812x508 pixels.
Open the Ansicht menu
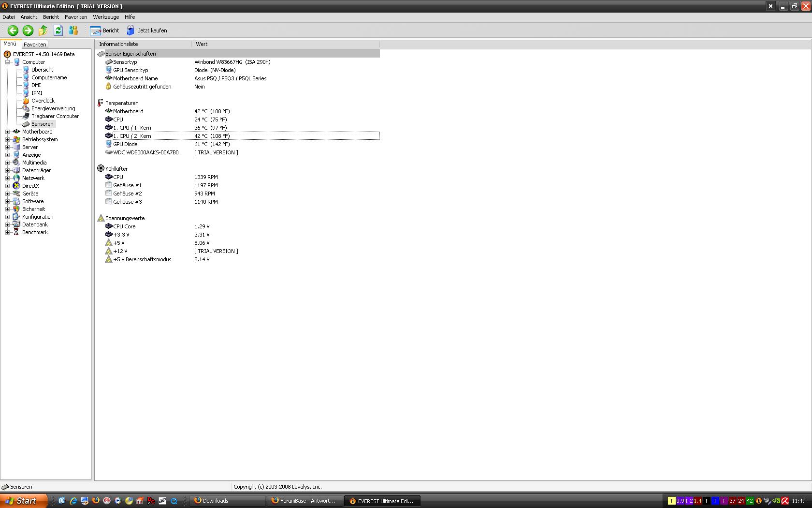(29, 17)
